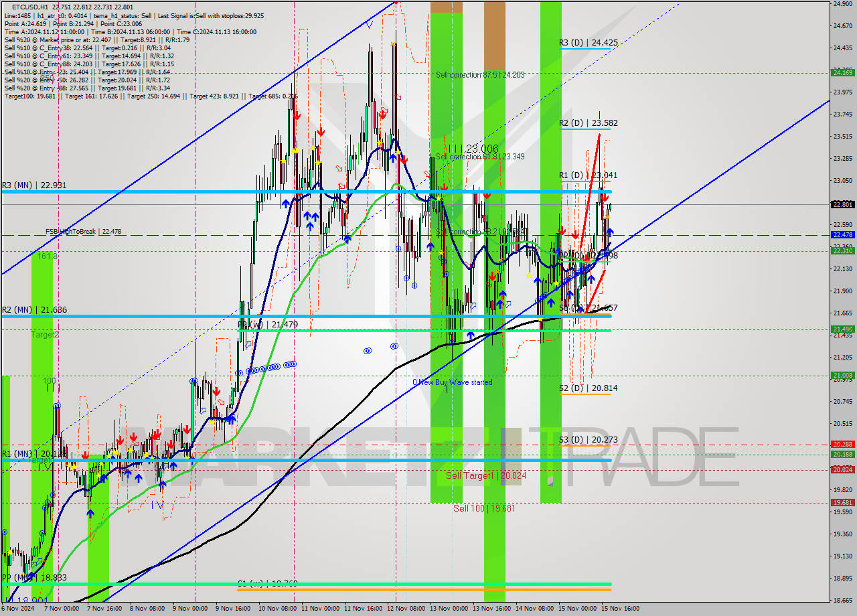Click the R3 (MN) | 22.931 level label
This screenshot has height=616, width=857.
point(34,185)
